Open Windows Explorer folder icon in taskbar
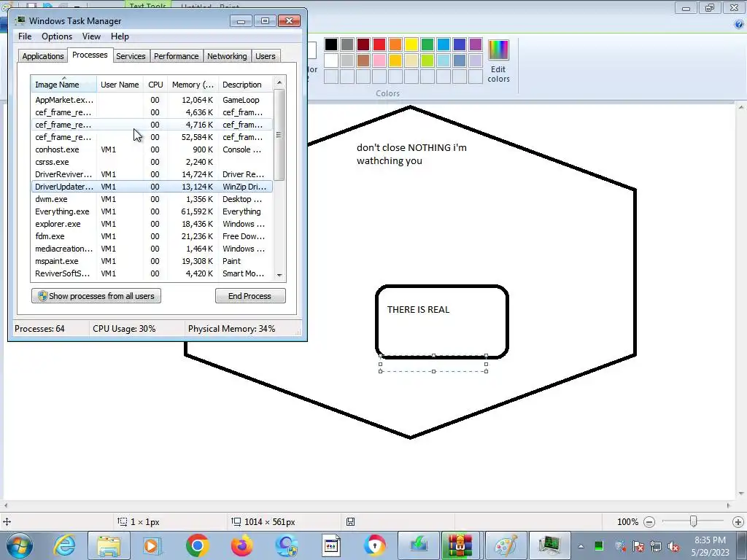This screenshot has width=747, height=560. (108, 545)
